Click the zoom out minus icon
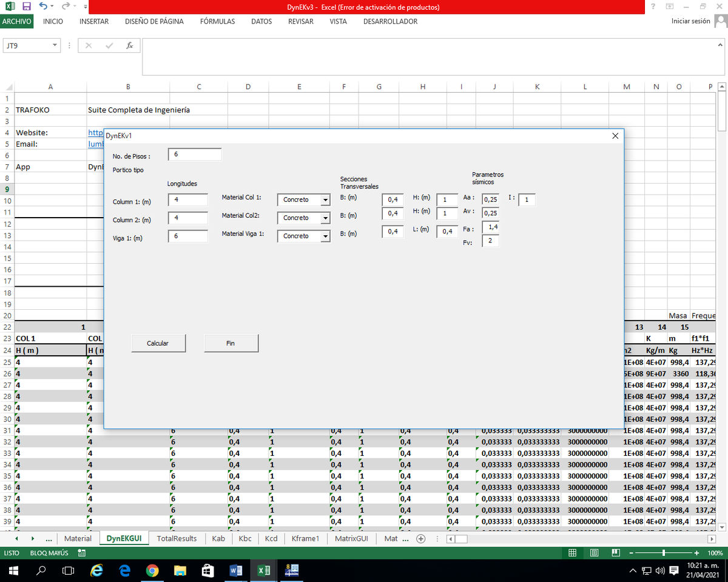This screenshot has width=728, height=582. [x=632, y=553]
